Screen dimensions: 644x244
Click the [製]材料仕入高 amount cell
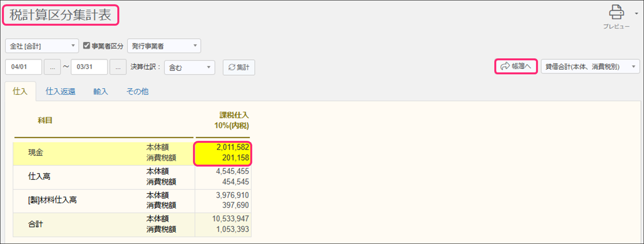pos(223,200)
